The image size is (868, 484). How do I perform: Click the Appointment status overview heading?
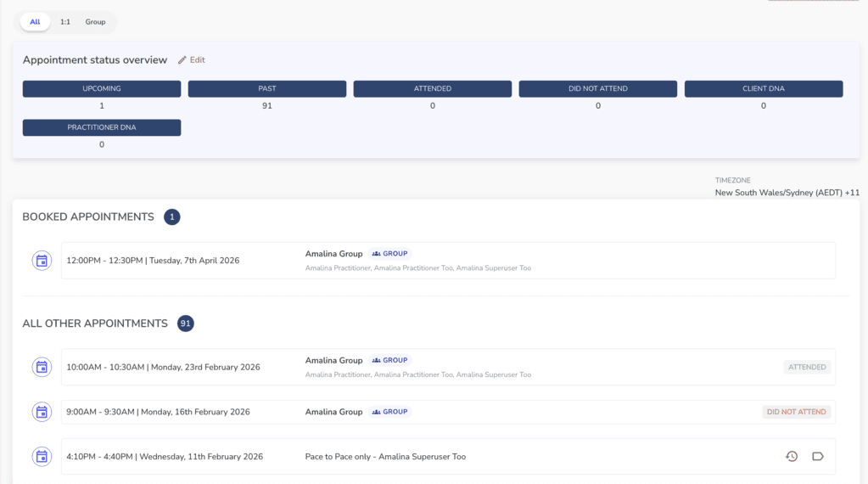pos(95,59)
